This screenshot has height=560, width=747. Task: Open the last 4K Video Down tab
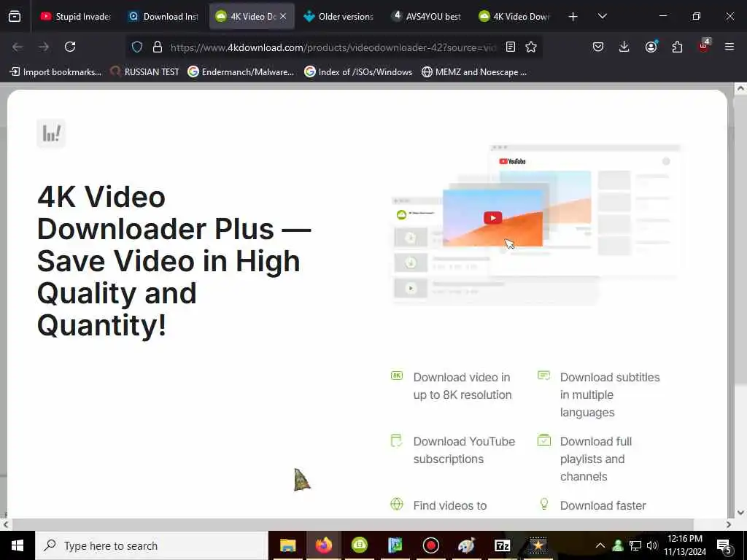(x=514, y=17)
